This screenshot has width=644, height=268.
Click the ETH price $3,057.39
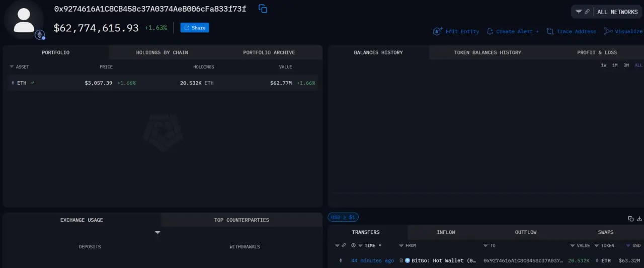[x=99, y=83]
